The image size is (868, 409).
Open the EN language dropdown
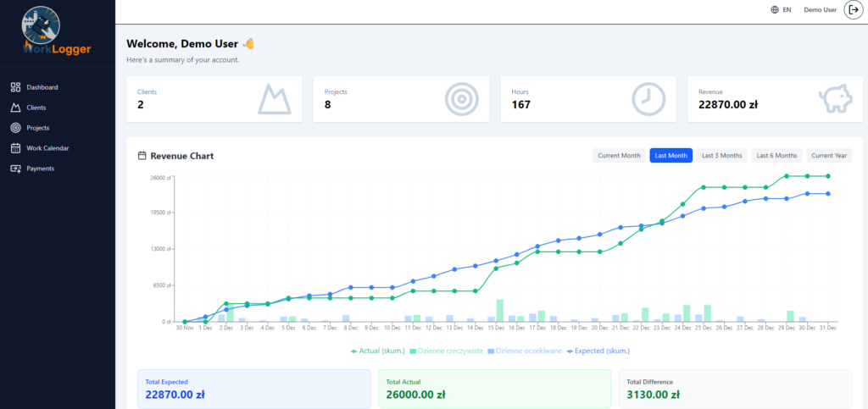(787, 10)
